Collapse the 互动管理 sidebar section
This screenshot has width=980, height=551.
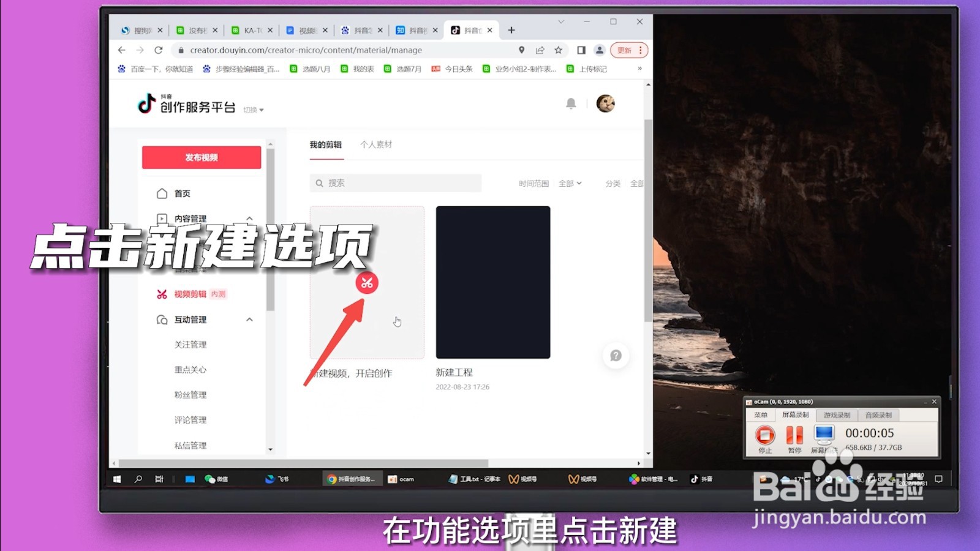(x=249, y=320)
